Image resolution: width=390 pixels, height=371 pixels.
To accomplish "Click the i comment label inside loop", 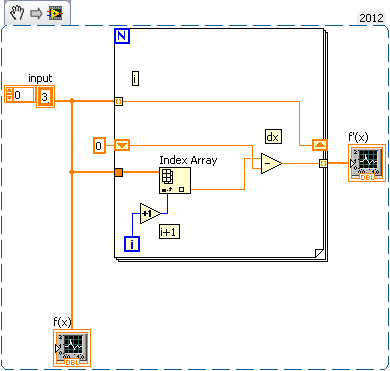I will [x=135, y=78].
